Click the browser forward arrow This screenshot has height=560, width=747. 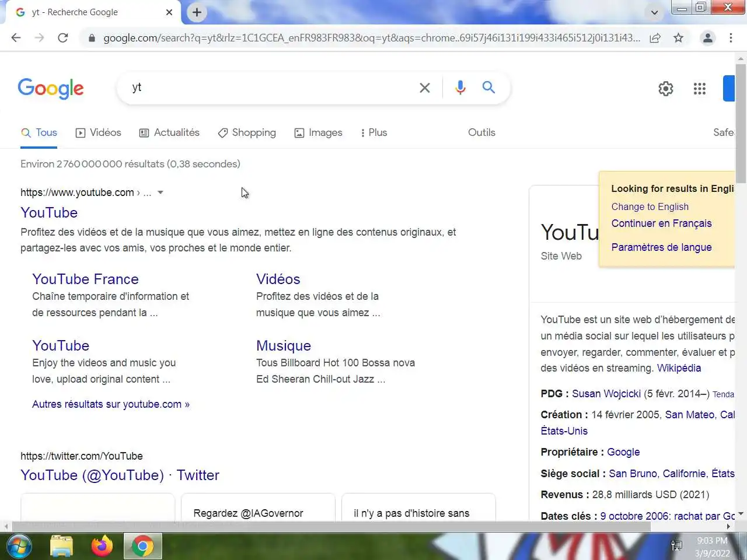(x=39, y=38)
